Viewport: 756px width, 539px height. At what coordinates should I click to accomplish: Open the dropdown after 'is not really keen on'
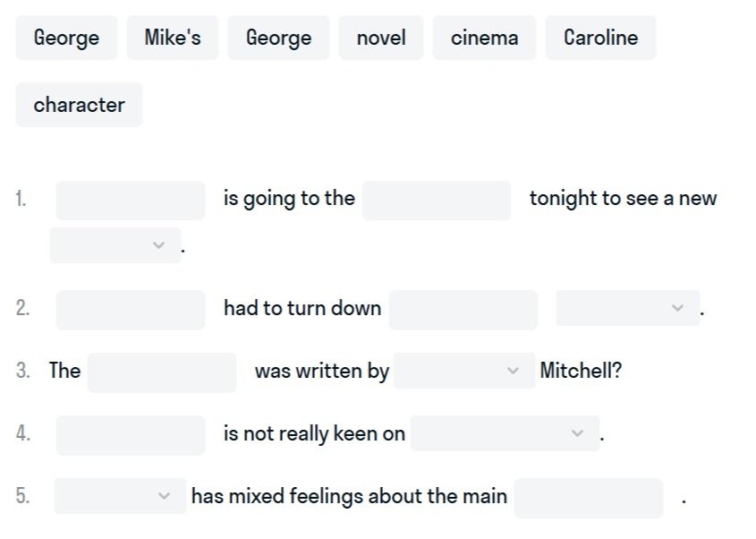tap(505, 433)
